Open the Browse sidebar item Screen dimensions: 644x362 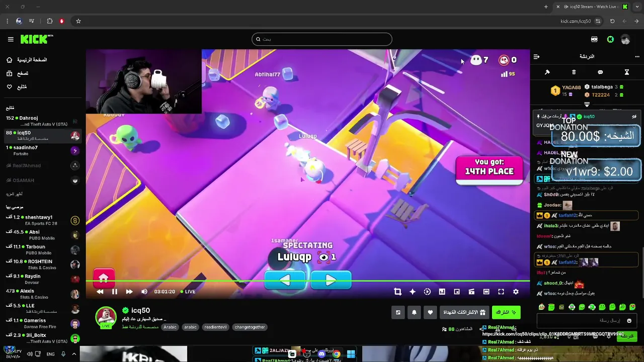(18, 73)
